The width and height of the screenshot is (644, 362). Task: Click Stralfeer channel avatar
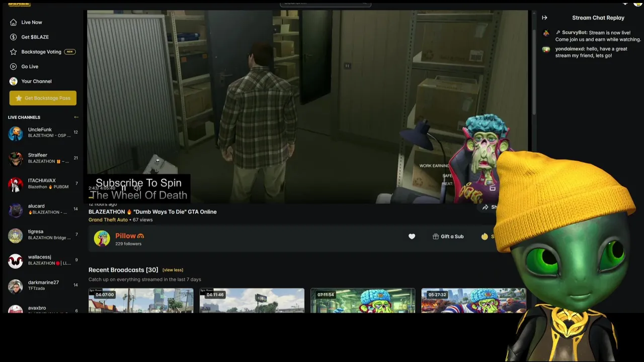click(16, 159)
